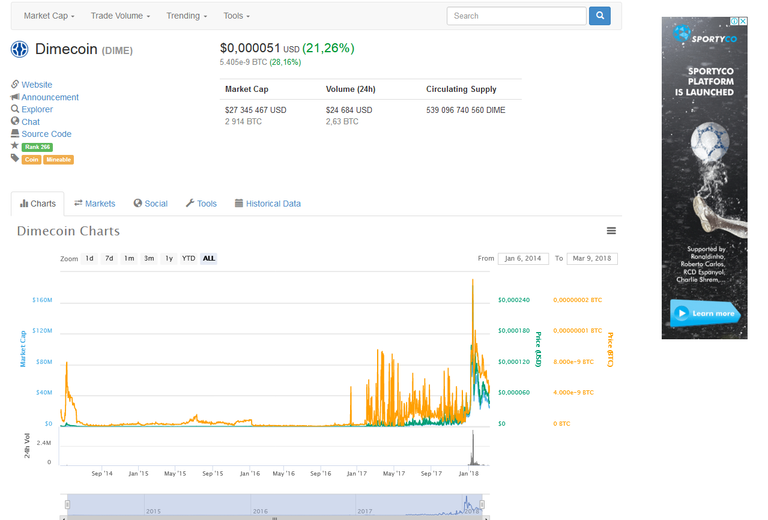
Task: Click the left navigator range handle
Action: (x=67, y=504)
